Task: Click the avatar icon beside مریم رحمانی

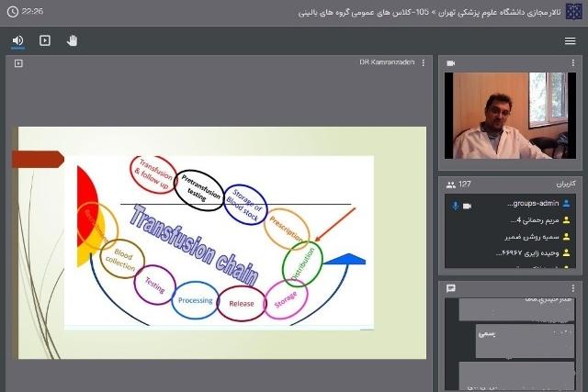Action: [567, 220]
